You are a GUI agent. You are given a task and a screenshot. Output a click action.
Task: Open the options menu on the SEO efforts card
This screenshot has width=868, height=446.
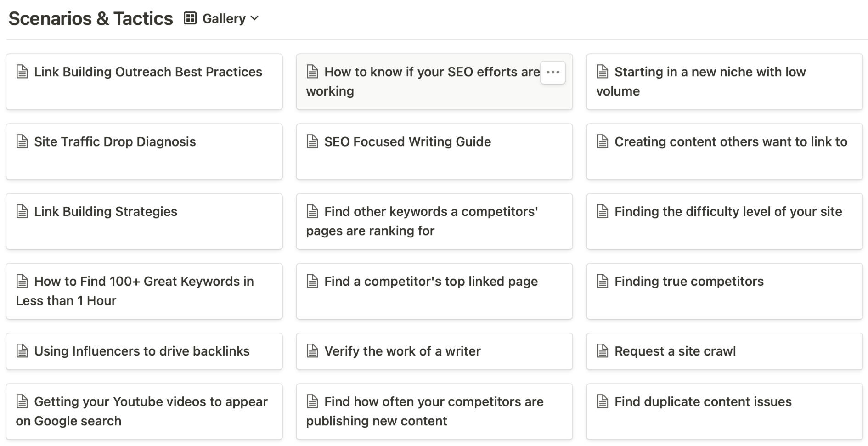(x=553, y=73)
